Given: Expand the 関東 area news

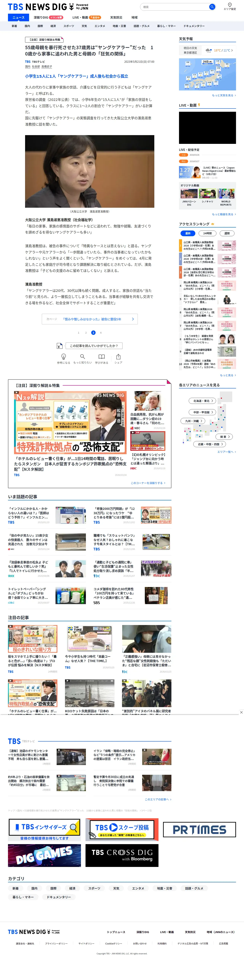Looking at the screenshot, I should pyautogui.click(x=224, y=437).
